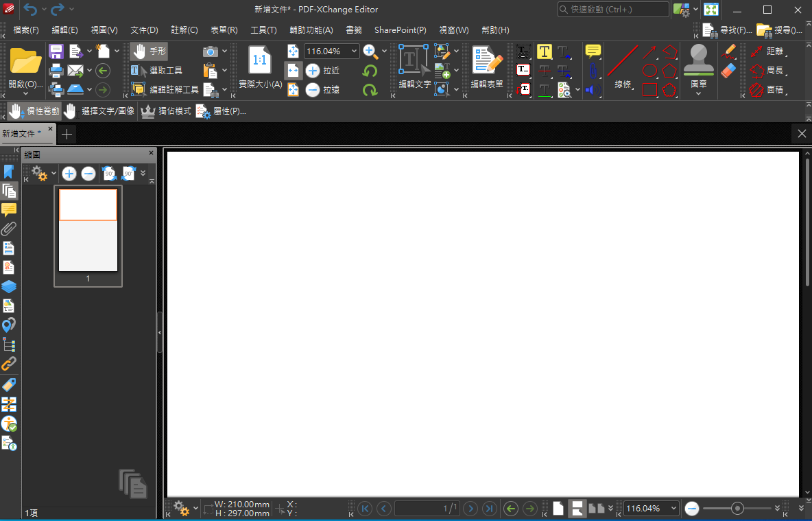Switch to the SharePoint(P) menu
This screenshot has width=812, height=521.
click(400, 30)
